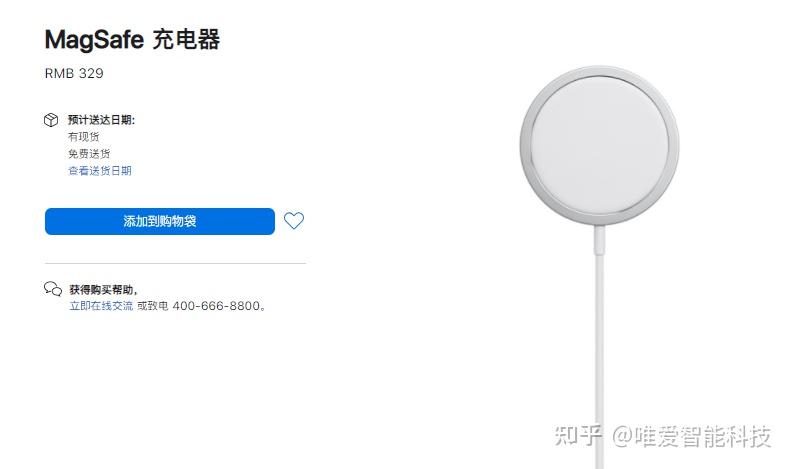Click the 知乎 watermark logo
This screenshot has width=791, height=469.
click(578, 435)
